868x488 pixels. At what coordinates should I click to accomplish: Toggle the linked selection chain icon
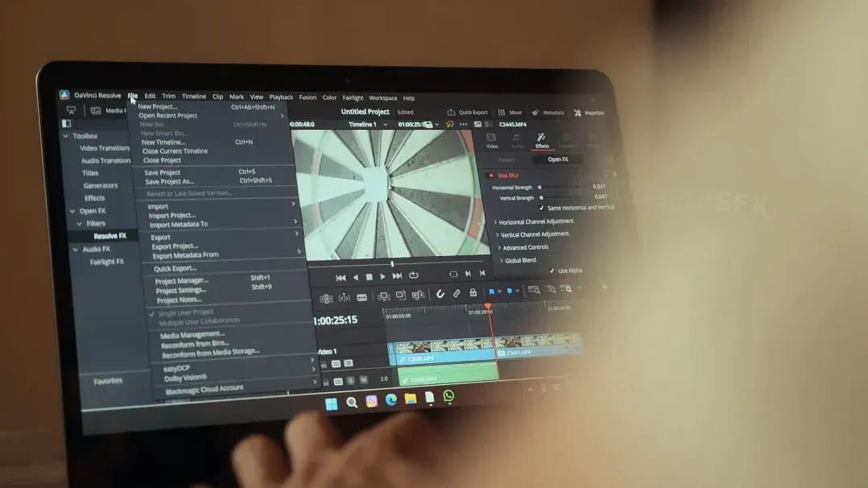tap(457, 294)
